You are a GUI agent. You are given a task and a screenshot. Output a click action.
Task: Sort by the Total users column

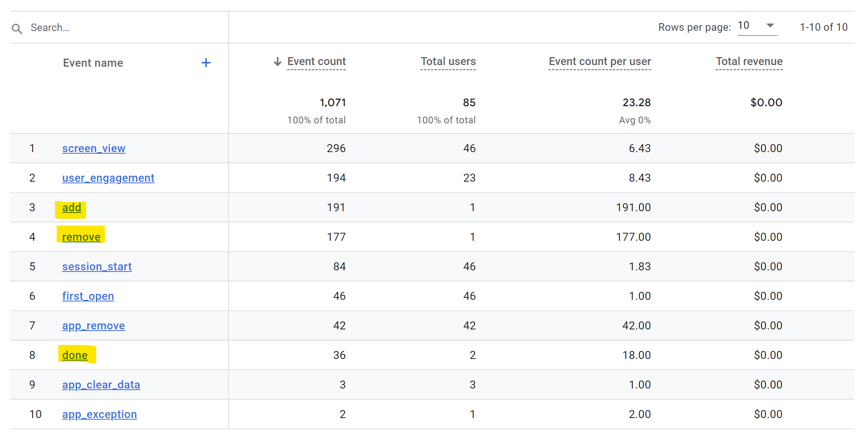[448, 61]
